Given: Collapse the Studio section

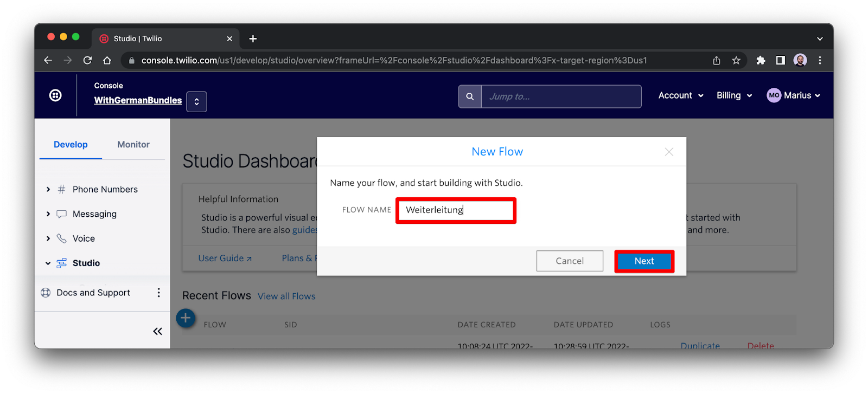Looking at the screenshot, I should click(x=48, y=263).
